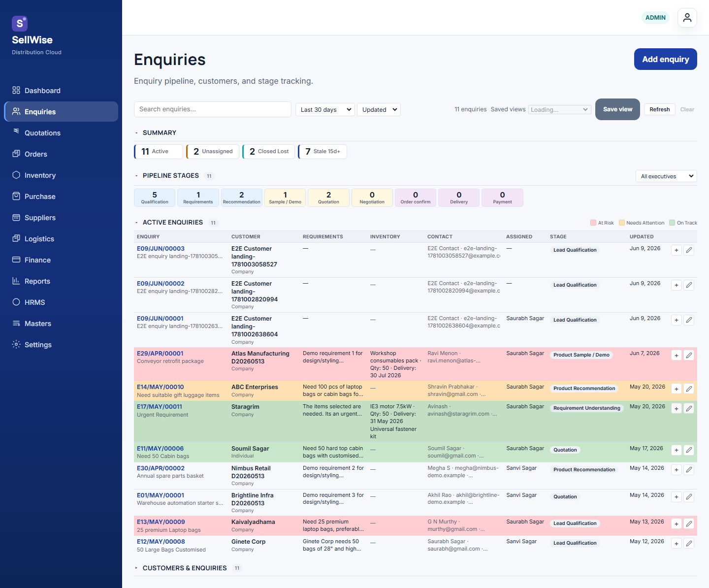Click the Refresh button
Screen dimensions: 709x588
659,109
